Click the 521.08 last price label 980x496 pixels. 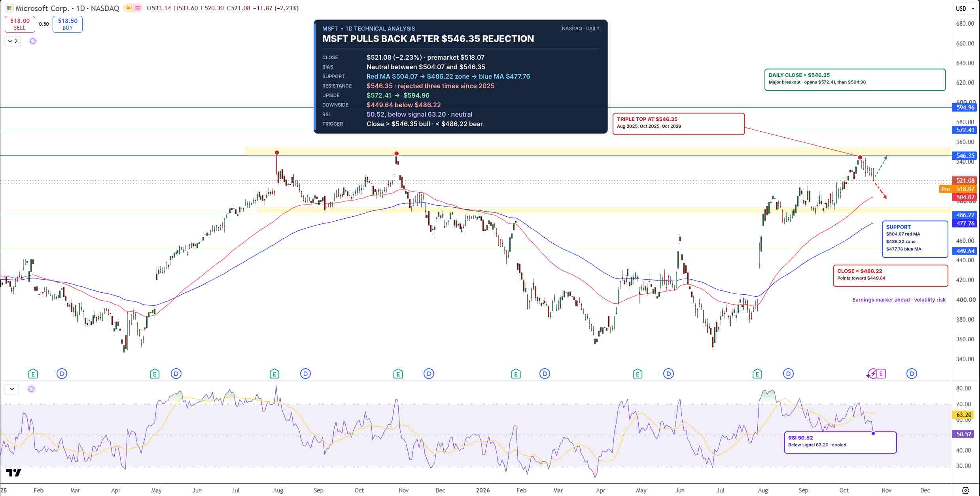965,181
